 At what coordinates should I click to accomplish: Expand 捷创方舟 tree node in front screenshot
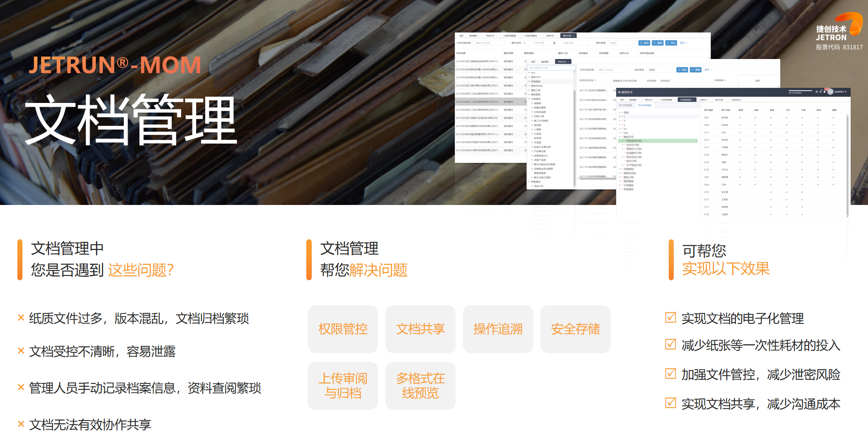pos(620,137)
